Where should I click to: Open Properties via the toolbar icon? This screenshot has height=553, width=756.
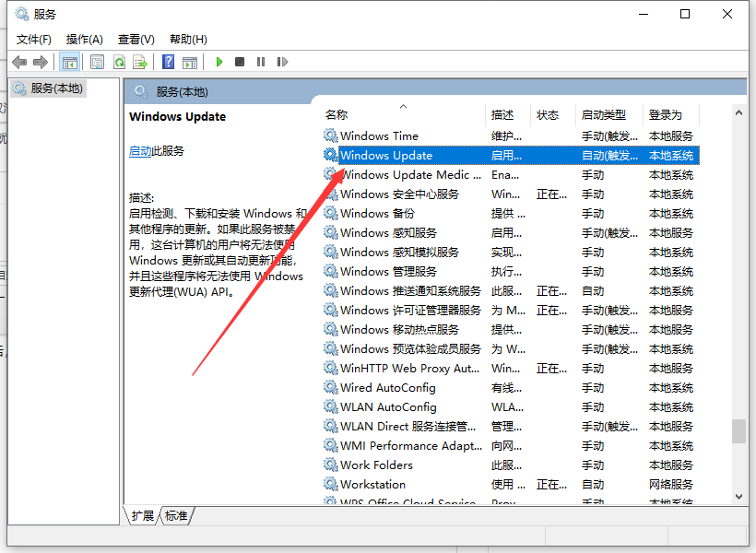(97, 62)
